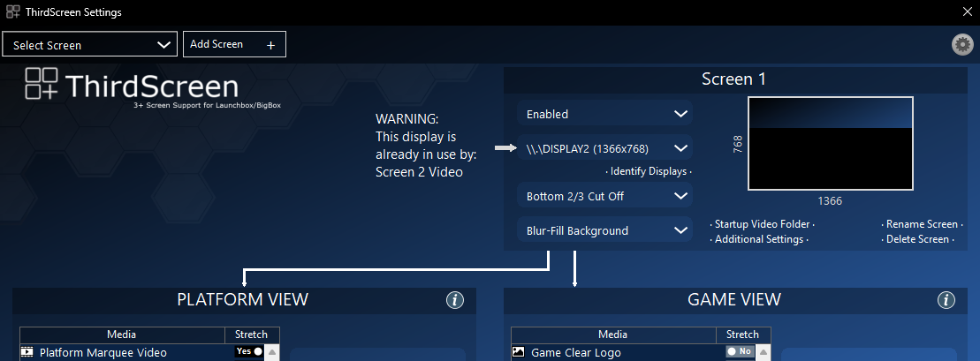Click the 1366 width label
980x361 pixels.
click(x=830, y=201)
